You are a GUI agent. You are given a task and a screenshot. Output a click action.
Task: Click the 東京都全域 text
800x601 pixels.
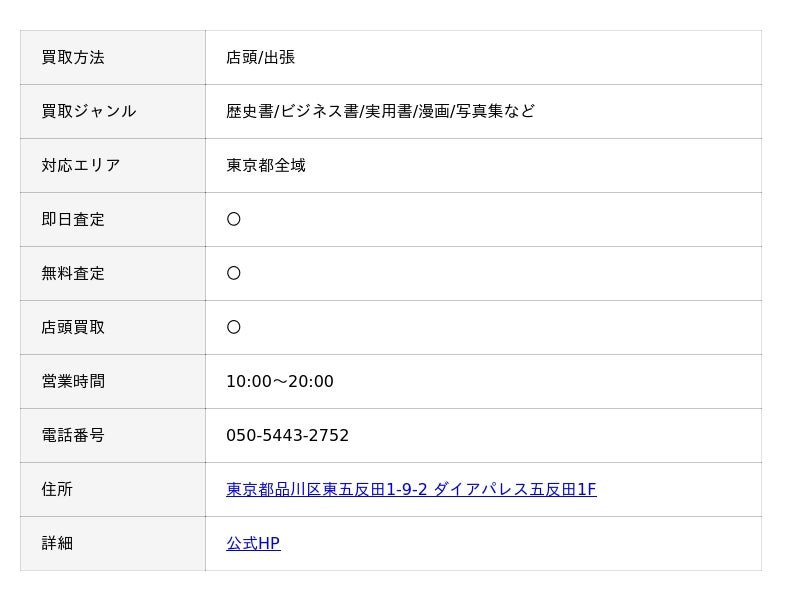point(266,165)
